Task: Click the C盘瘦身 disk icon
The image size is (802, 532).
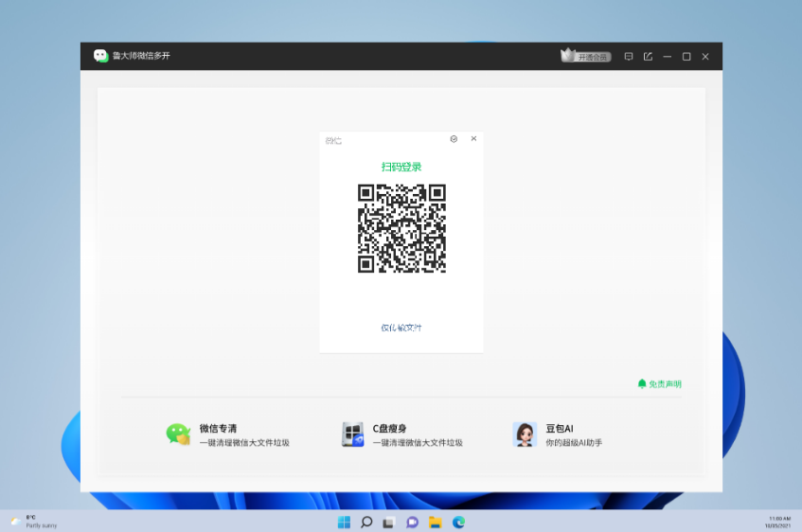Action: 352,434
